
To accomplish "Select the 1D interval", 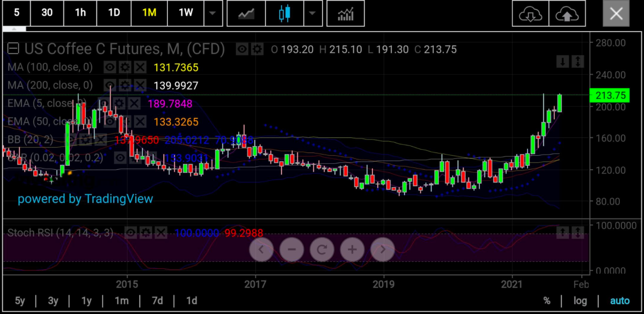I will (114, 13).
